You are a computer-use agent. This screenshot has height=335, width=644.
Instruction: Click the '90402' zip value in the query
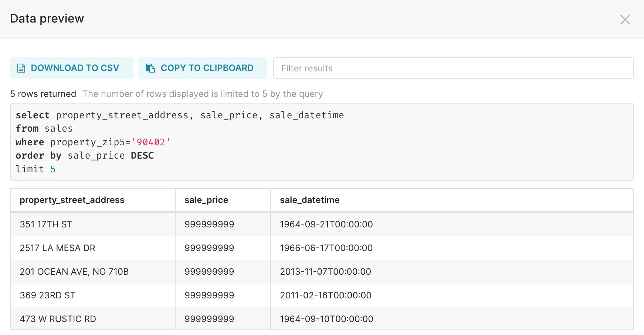pyautogui.click(x=151, y=142)
